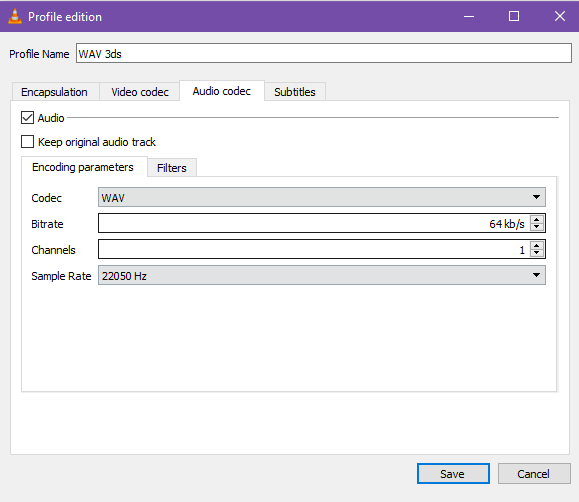The image size is (579, 502).
Task: Click the Codec label text
Action: tap(47, 198)
